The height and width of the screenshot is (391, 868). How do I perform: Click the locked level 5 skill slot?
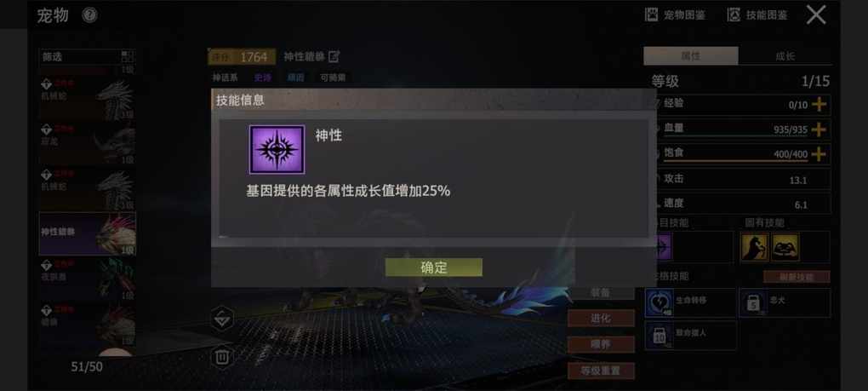[753, 303]
